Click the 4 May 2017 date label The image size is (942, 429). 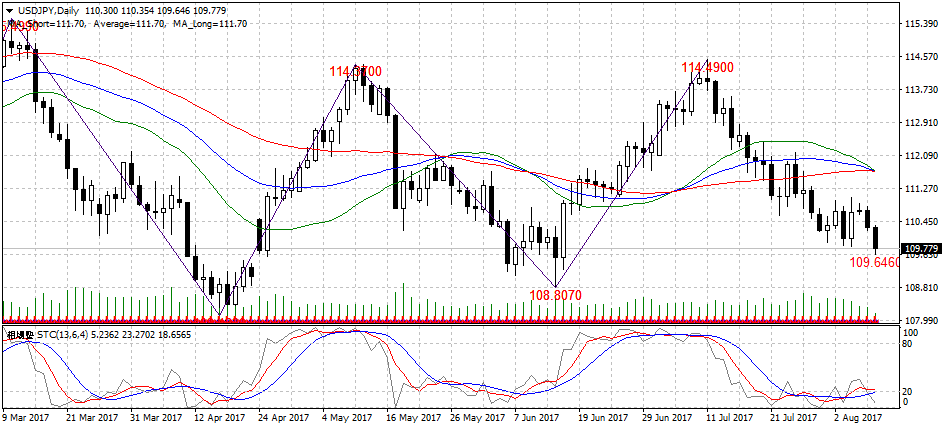click(x=346, y=417)
